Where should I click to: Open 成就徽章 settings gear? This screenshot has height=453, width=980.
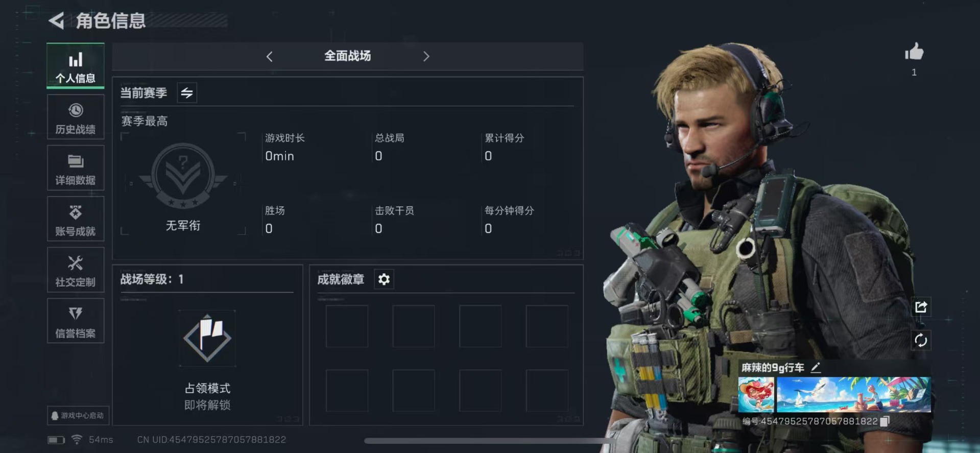click(384, 279)
